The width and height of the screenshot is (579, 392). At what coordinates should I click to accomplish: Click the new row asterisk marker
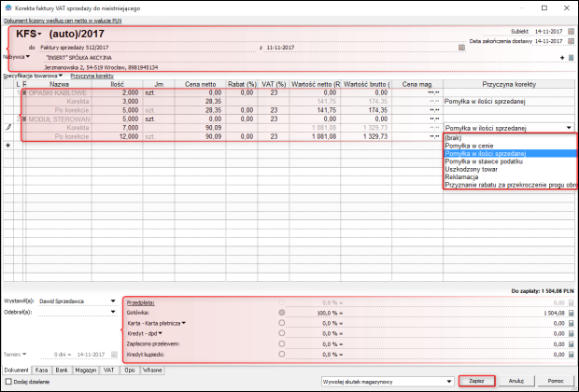click(x=8, y=146)
